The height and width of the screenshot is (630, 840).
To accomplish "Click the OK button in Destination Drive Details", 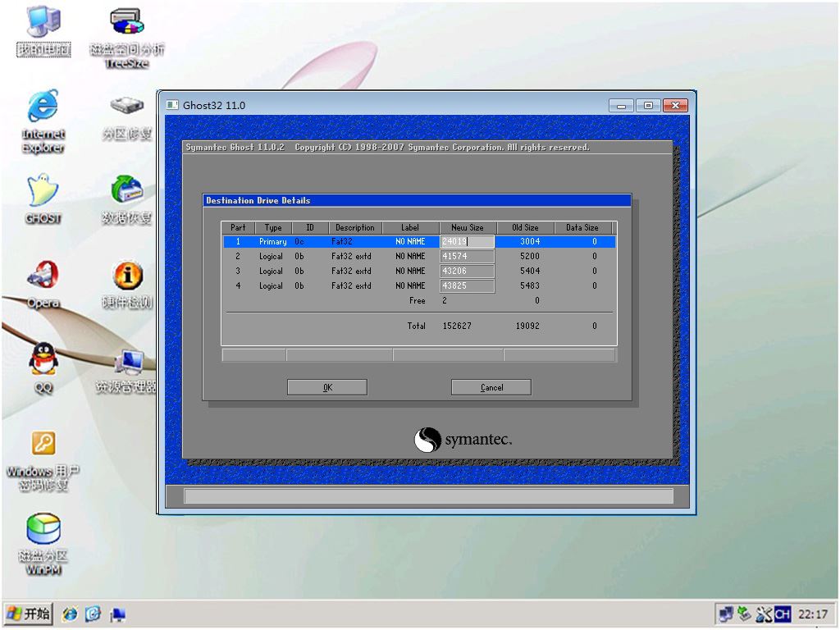I will pyautogui.click(x=327, y=387).
